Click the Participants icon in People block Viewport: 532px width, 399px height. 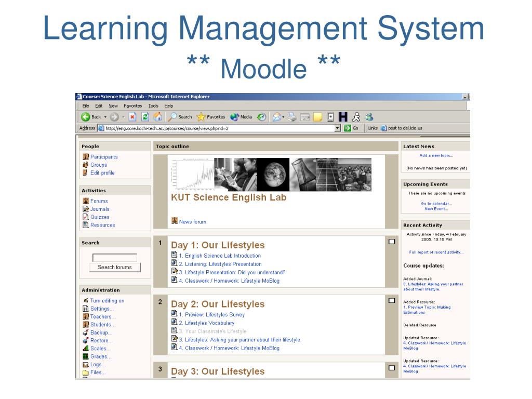pyautogui.click(x=86, y=157)
